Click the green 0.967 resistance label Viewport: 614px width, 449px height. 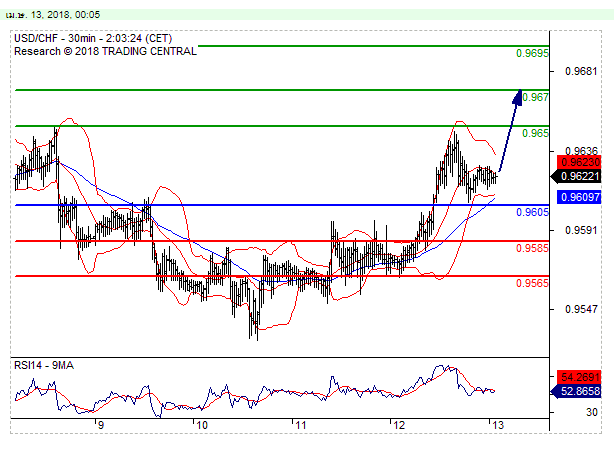[x=535, y=97]
